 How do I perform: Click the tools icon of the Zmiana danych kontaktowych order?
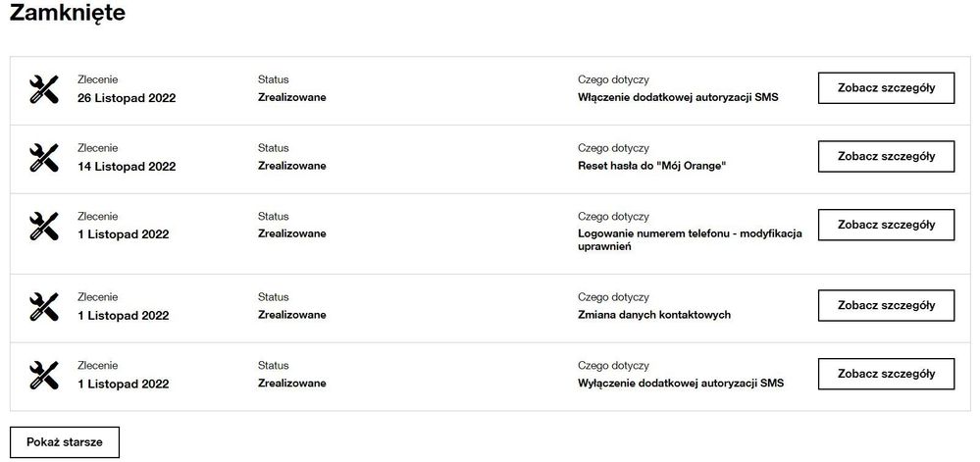43,306
